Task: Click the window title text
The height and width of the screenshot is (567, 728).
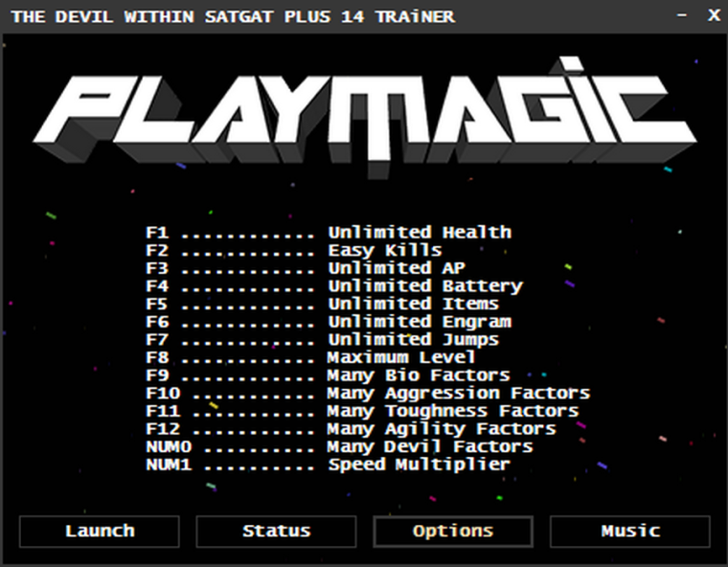Action: 233,16
